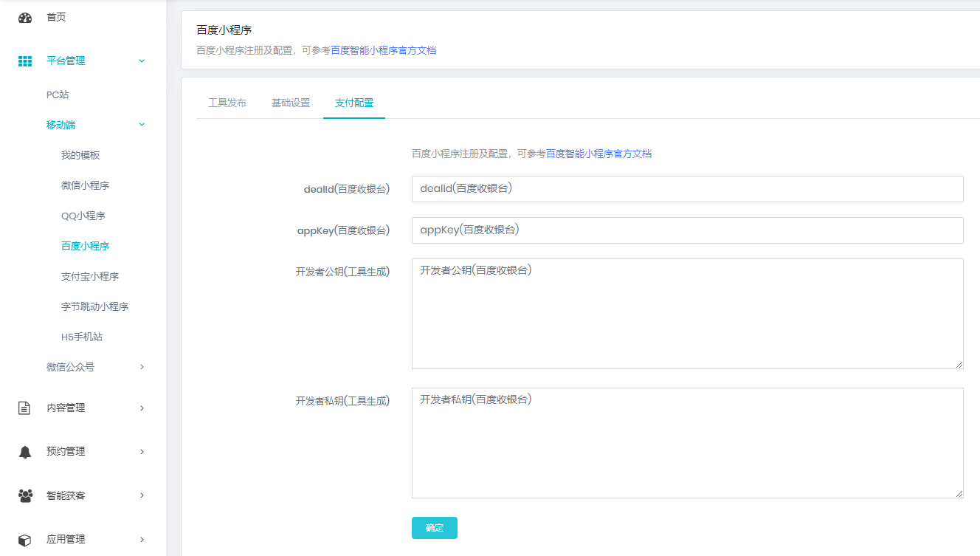The image size is (980, 556).
Task: Collapse the 移动端 submenu chevron
Action: click(x=142, y=126)
